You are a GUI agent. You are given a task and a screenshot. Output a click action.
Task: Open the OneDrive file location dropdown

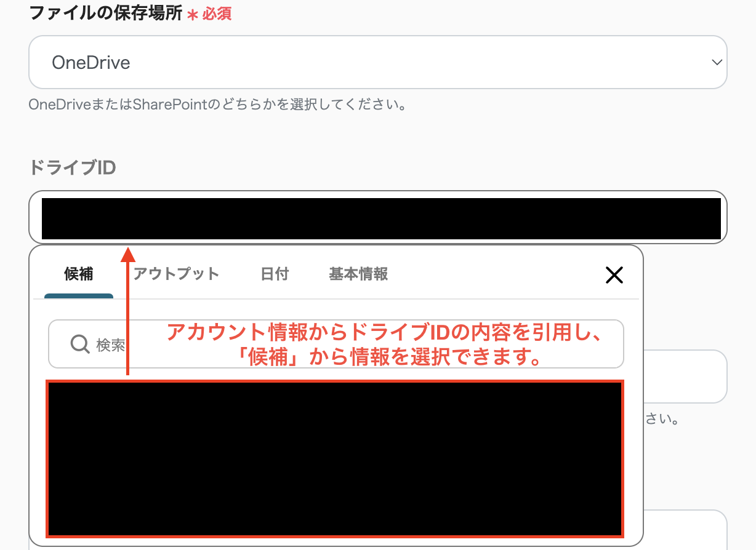(378, 62)
